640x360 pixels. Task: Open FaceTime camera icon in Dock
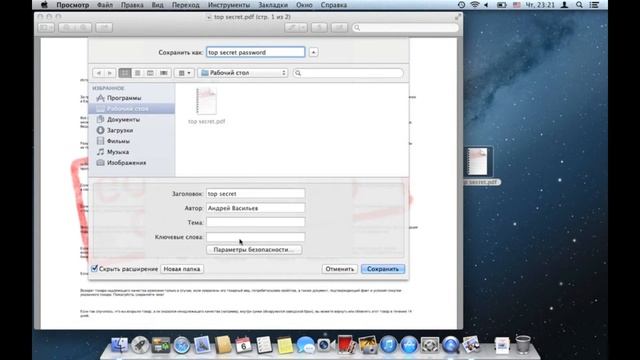325,345
